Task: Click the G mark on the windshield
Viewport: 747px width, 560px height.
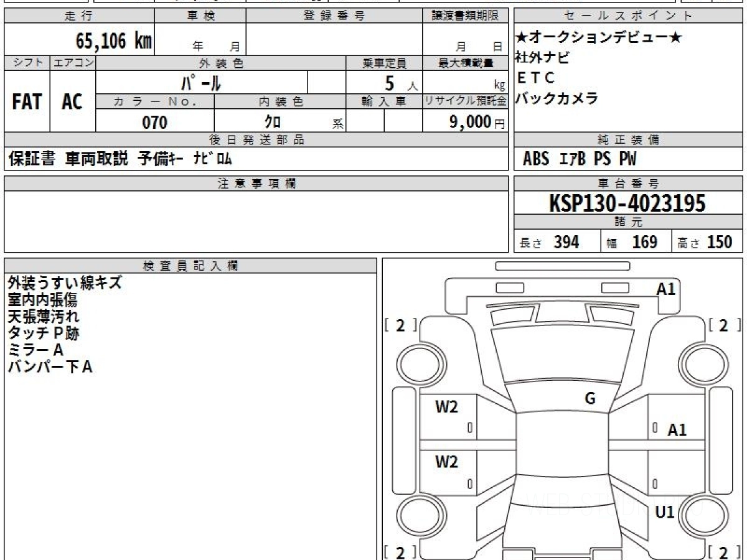Action: tap(590, 399)
